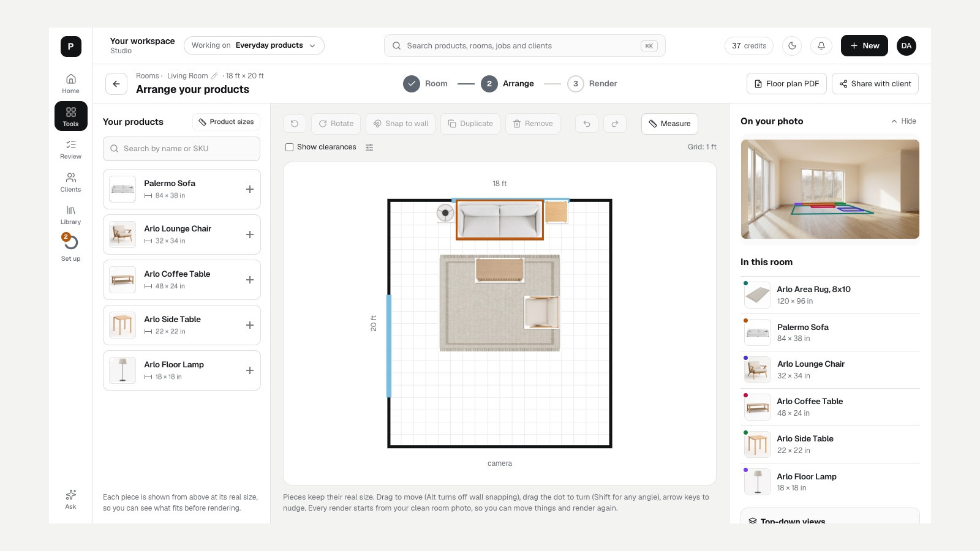Enable the Show clearances checkbox
Image resolution: width=980 pixels, height=551 pixels.
[289, 148]
